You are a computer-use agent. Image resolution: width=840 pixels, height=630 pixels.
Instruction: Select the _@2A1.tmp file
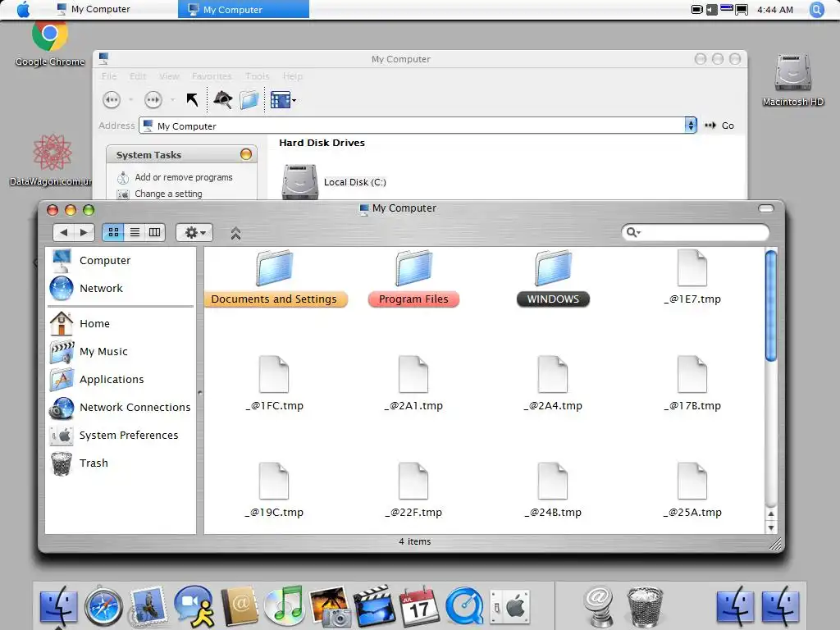(x=413, y=384)
